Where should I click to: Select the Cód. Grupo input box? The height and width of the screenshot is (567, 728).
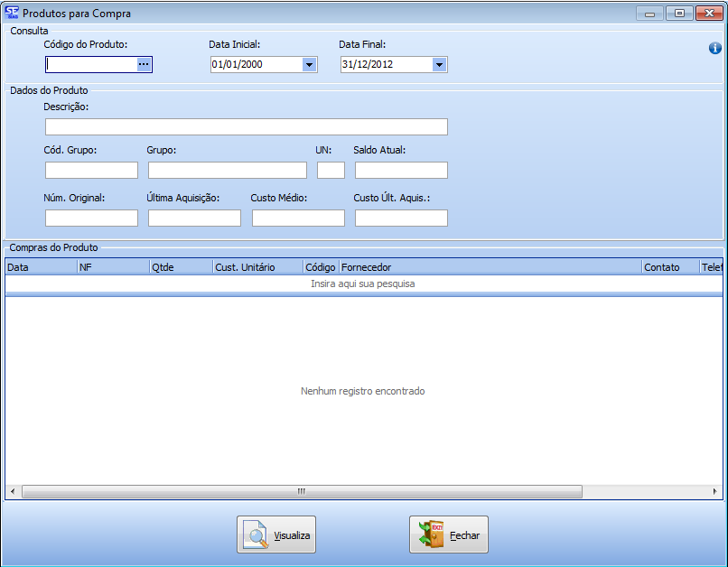coord(91,171)
